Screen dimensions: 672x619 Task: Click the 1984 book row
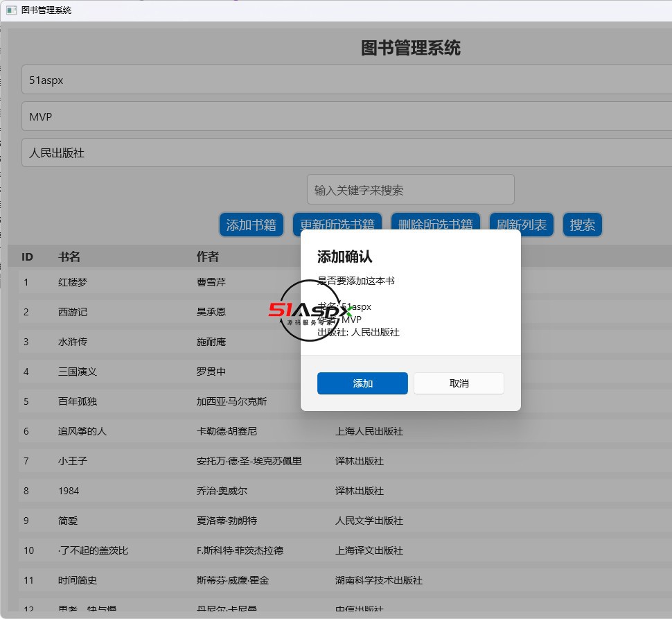click(x=69, y=491)
